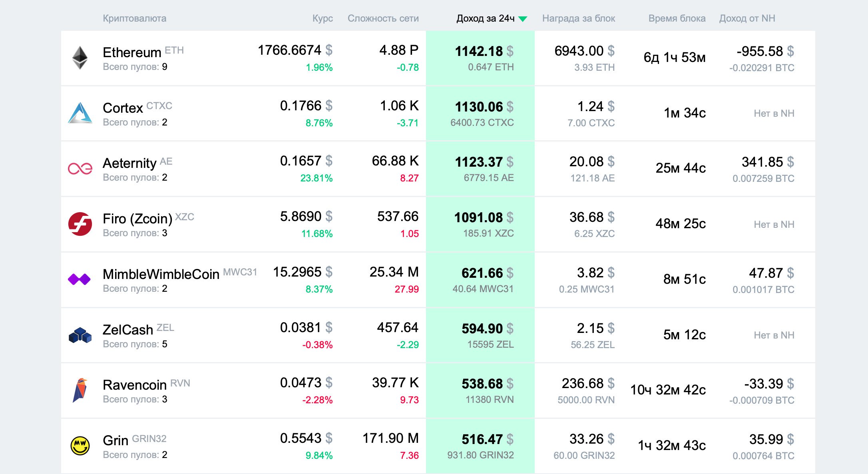
Task: Open the Ethereum coin link
Action: (x=131, y=52)
